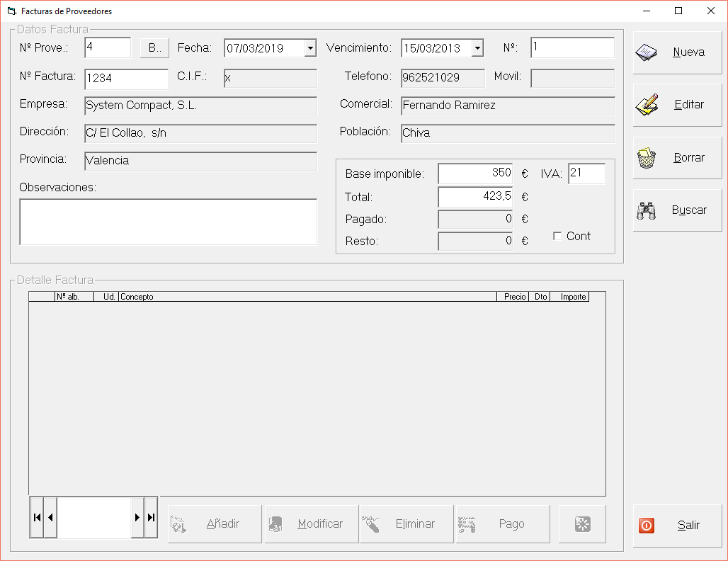Image resolution: width=728 pixels, height=561 pixels.
Task: Jump to last record in navigator
Action: click(151, 517)
